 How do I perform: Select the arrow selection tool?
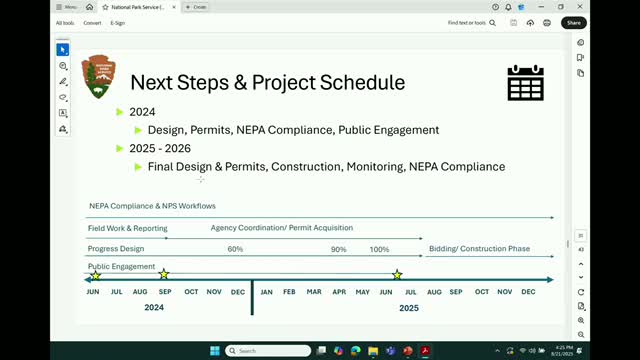62,50
